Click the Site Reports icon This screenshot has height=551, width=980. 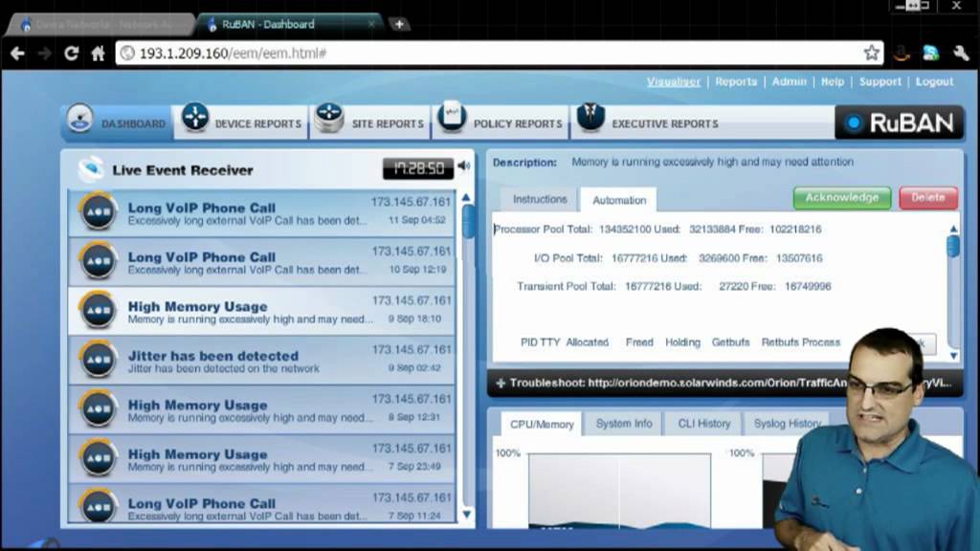tap(329, 117)
